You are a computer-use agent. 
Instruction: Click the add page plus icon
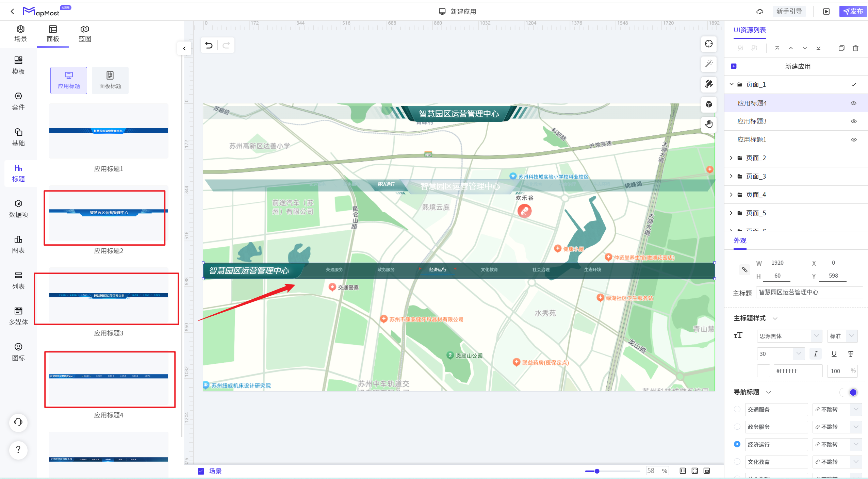734,66
